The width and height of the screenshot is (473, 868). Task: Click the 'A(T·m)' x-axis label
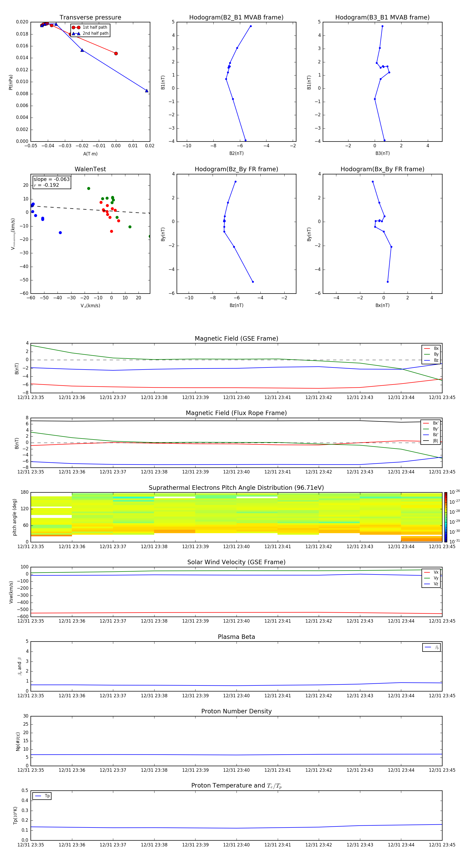tap(90, 154)
